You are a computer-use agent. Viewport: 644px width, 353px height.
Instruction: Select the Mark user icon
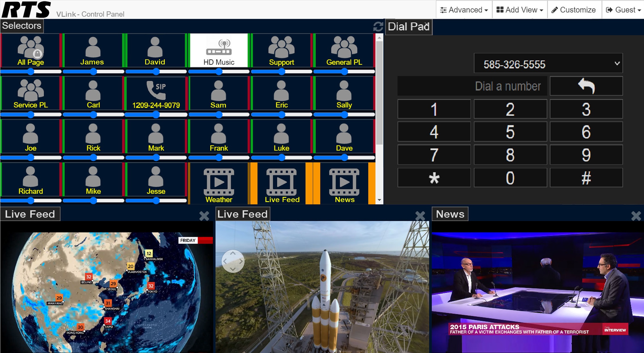coord(156,133)
